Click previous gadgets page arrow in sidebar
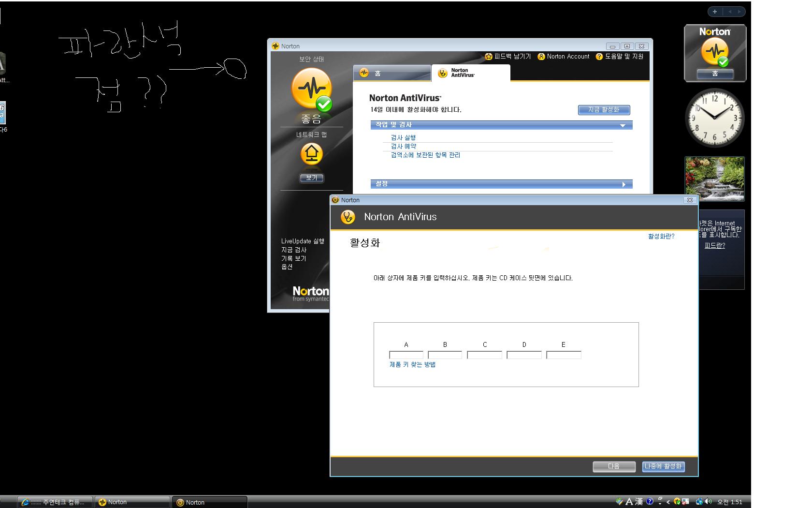812x508 pixels. click(730, 12)
